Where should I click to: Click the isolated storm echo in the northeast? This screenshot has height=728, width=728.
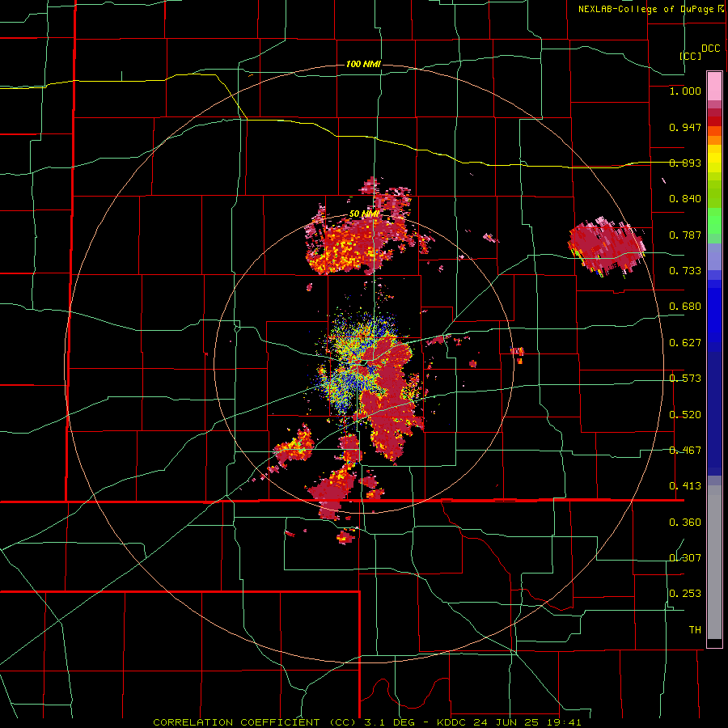coord(607,247)
